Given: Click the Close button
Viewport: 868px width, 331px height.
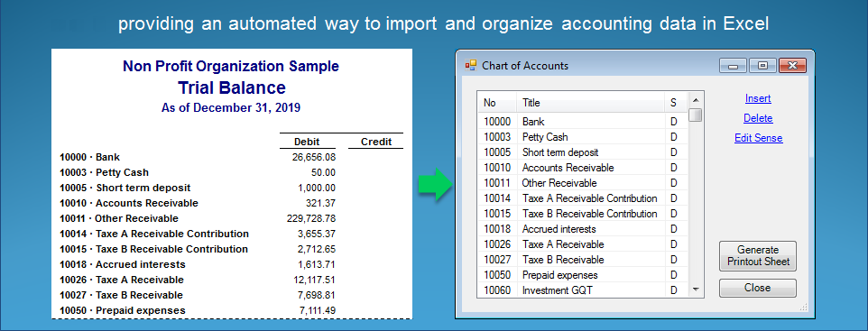Looking at the screenshot, I should pos(758,288).
